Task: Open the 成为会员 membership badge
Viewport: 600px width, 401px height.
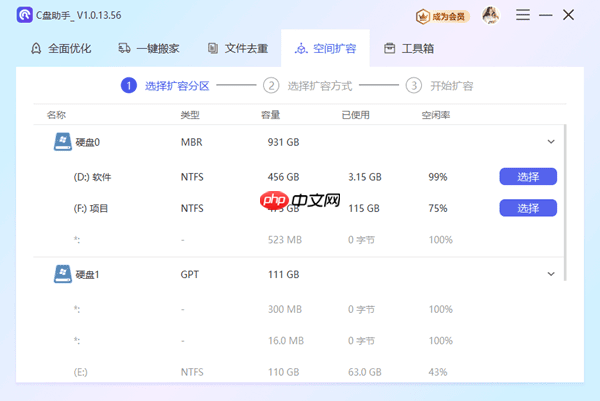Action: [x=442, y=16]
